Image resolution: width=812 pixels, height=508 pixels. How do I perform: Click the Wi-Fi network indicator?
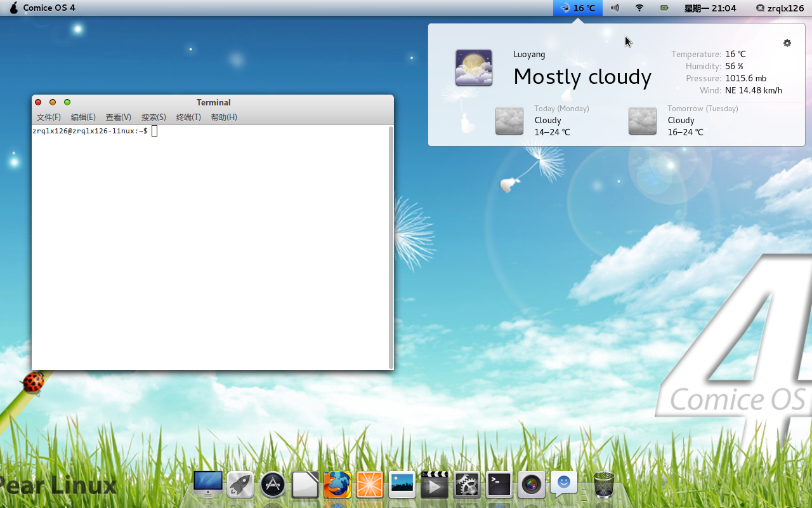[x=639, y=8]
